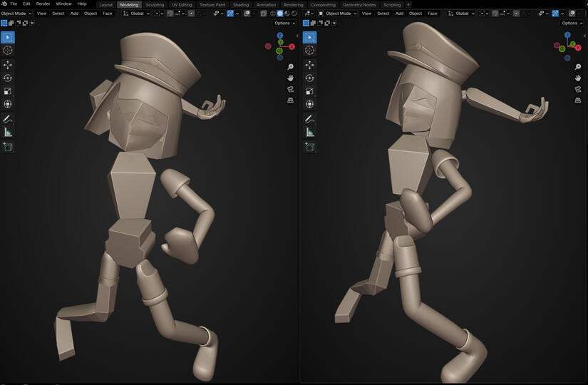
Task: Open Object Mode dropdown in left viewport
Action: [x=16, y=14]
